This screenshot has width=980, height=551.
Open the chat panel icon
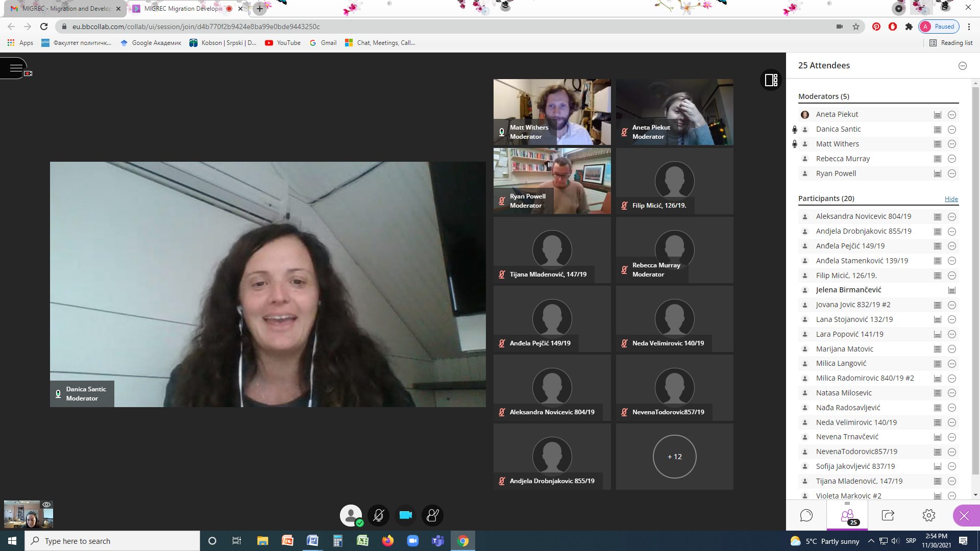click(806, 515)
